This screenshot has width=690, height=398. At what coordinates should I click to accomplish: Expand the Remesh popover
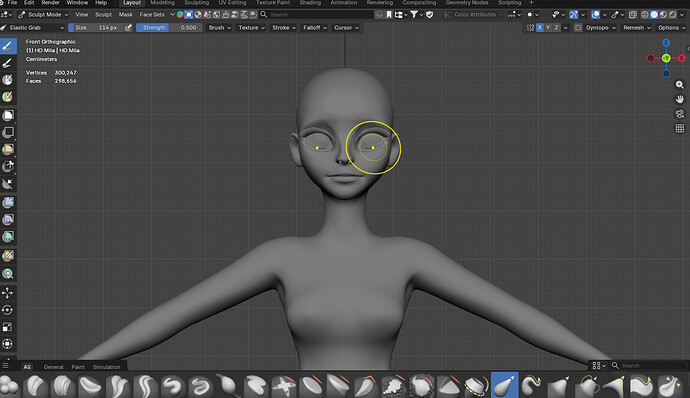tap(637, 28)
